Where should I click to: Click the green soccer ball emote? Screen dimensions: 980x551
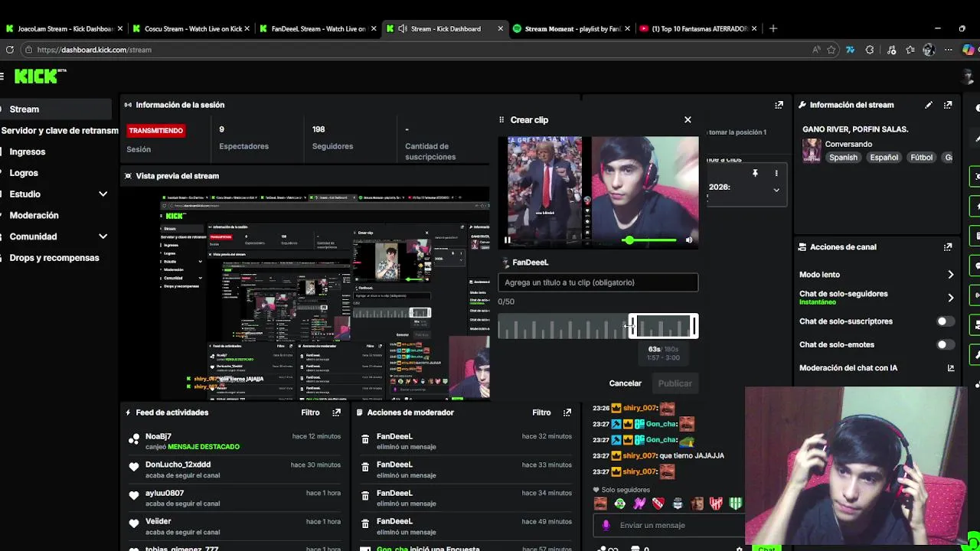point(619,504)
